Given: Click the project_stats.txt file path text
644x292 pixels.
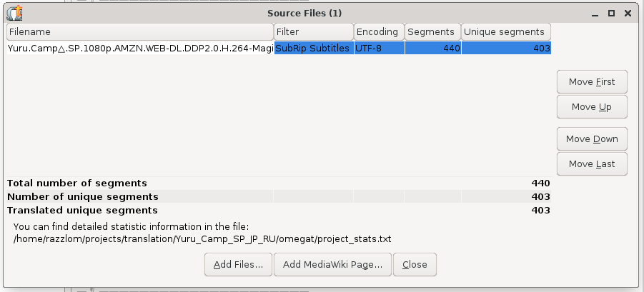Looking at the screenshot, I should pos(202,239).
